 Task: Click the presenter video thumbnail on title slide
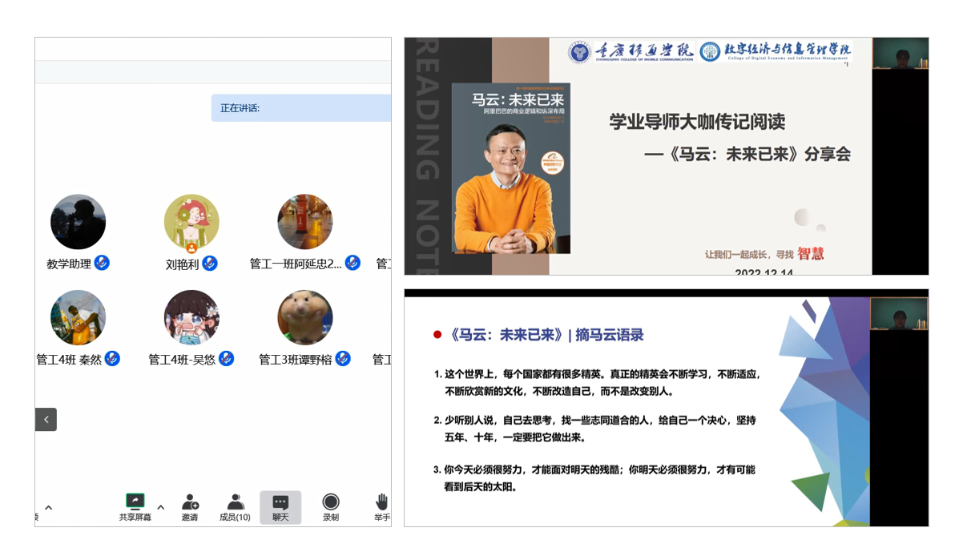pos(900,54)
